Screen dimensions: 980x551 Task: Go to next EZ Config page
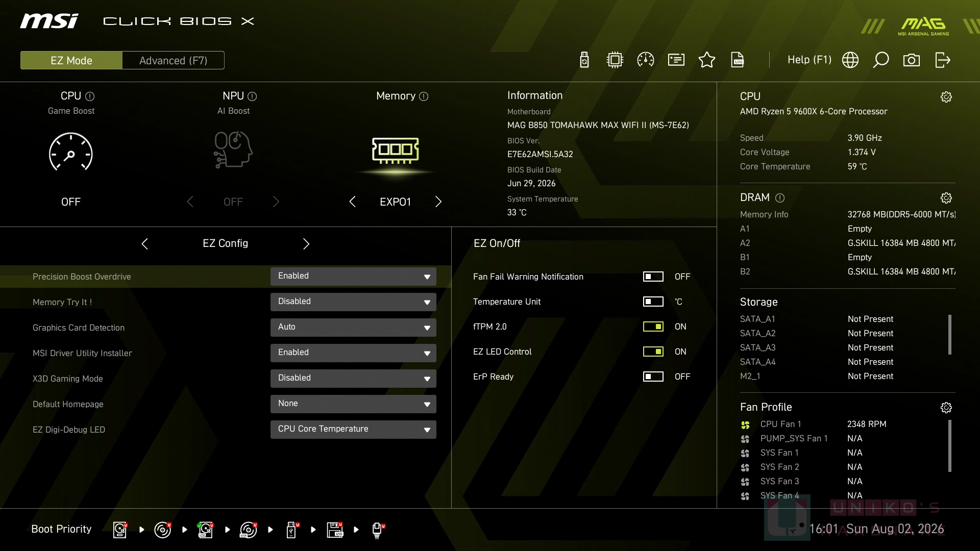[x=306, y=244]
